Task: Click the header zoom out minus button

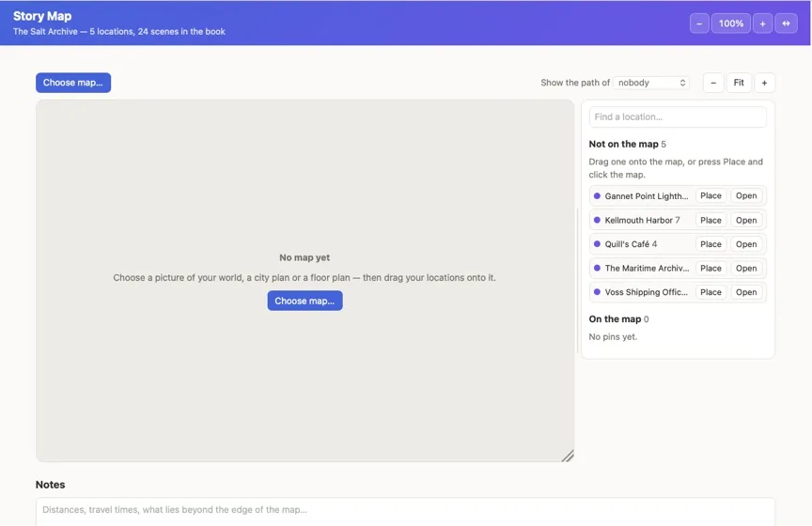Action: click(x=699, y=23)
